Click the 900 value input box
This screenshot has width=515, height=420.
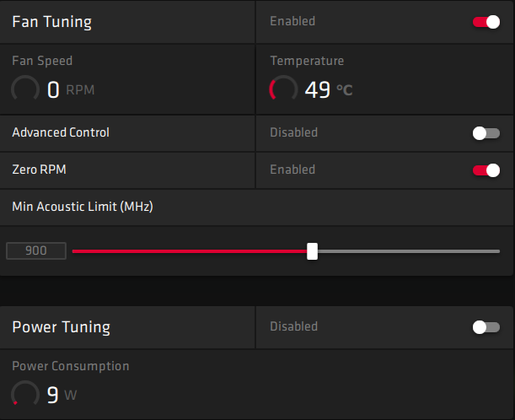(36, 250)
